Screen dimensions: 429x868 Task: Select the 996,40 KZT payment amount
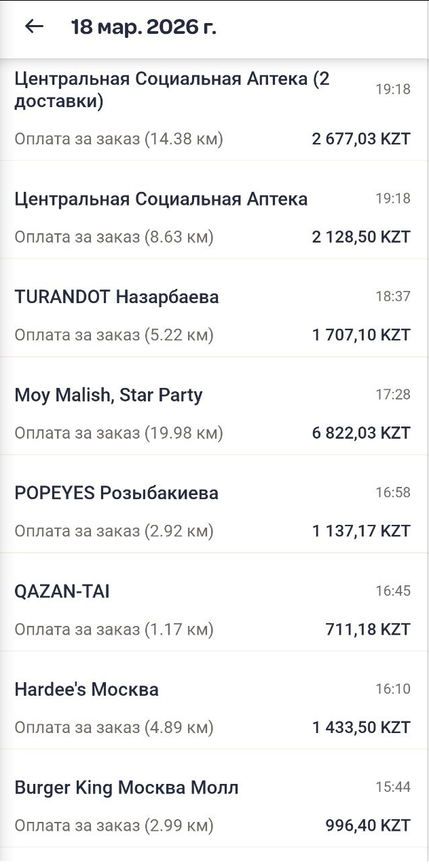point(368,826)
